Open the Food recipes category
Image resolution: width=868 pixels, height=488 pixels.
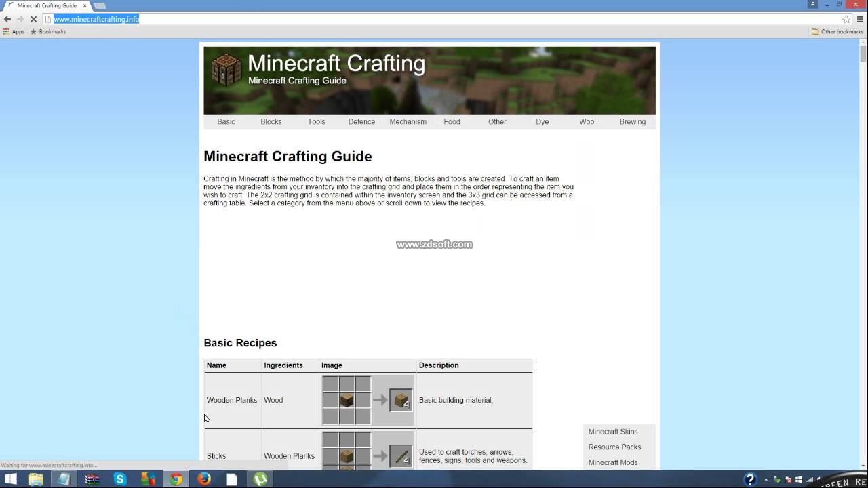(x=452, y=121)
